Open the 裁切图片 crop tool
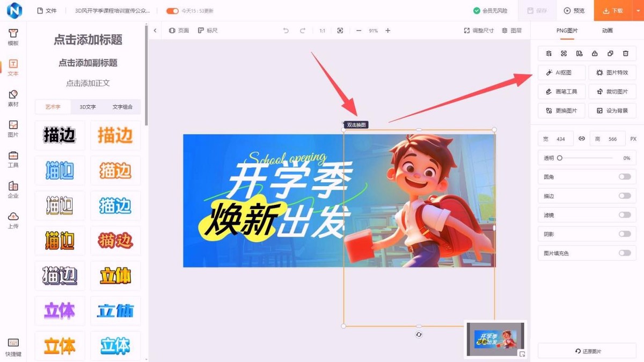Image resolution: width=644 pixels, height=362 pixels. (612, 91)
